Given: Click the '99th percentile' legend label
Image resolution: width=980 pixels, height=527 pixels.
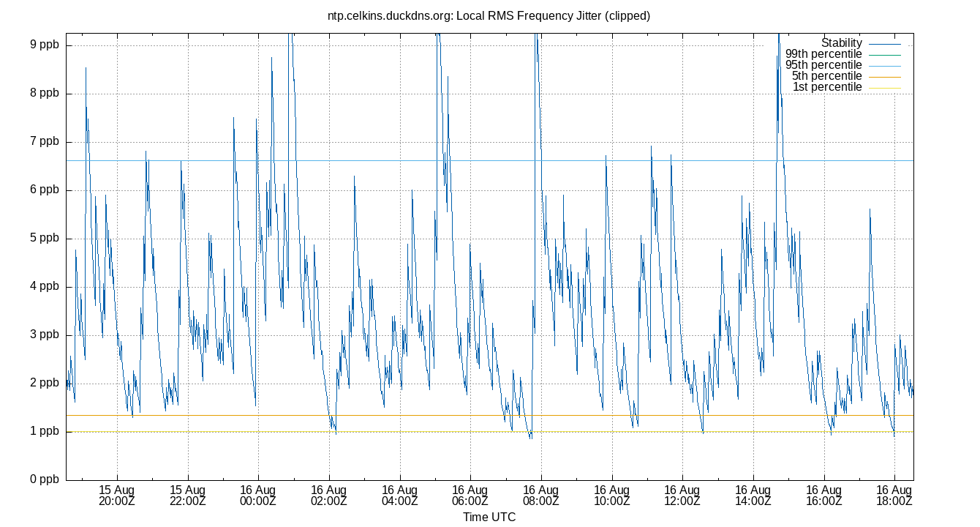Looking at the screenshot, I should coord(823,54).
